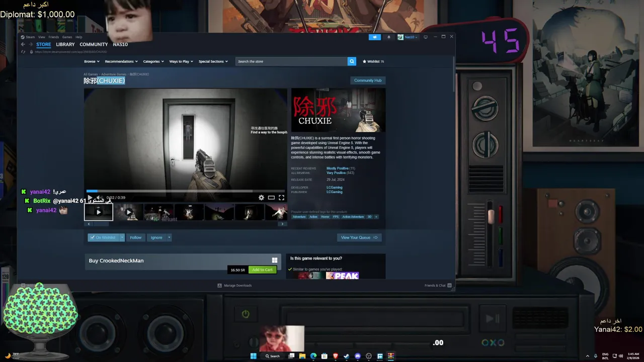Open the Friends menu

53,37
